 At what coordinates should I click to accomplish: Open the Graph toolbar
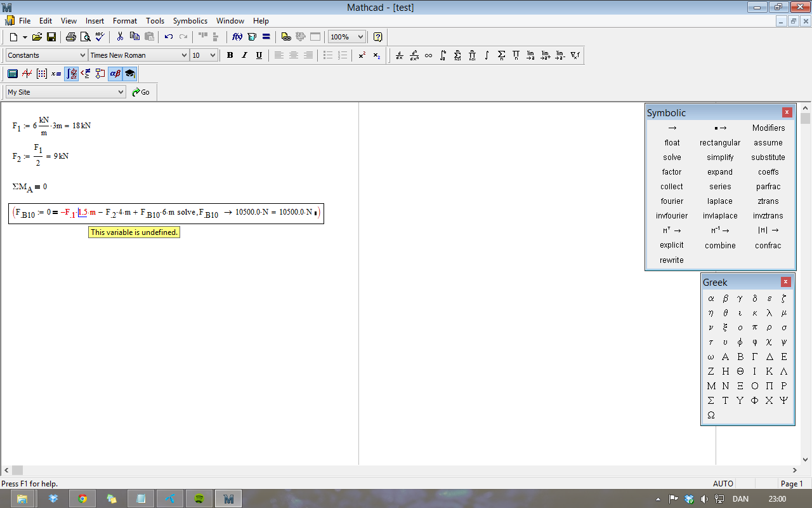click(x=27, y=74)
